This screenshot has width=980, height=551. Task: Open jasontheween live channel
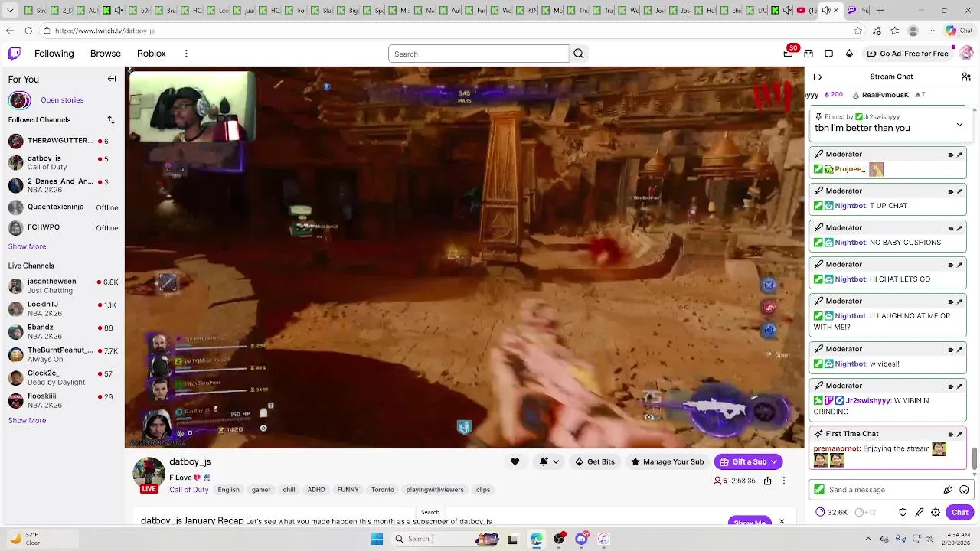click(63, 285)
